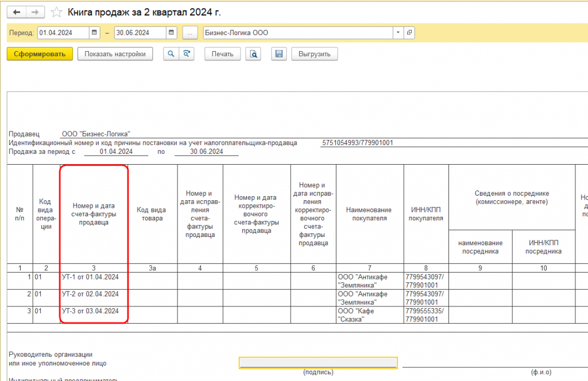Viewport: 588px width, 381px height.
Task: Click the find next search icon
Action: [x=187, y=54]
